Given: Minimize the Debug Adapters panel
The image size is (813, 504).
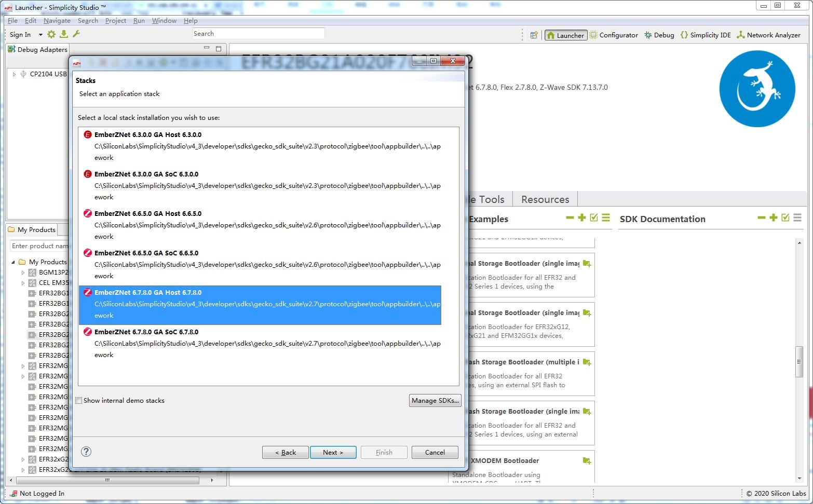Looking at the screenshot, I should [207, 48].
